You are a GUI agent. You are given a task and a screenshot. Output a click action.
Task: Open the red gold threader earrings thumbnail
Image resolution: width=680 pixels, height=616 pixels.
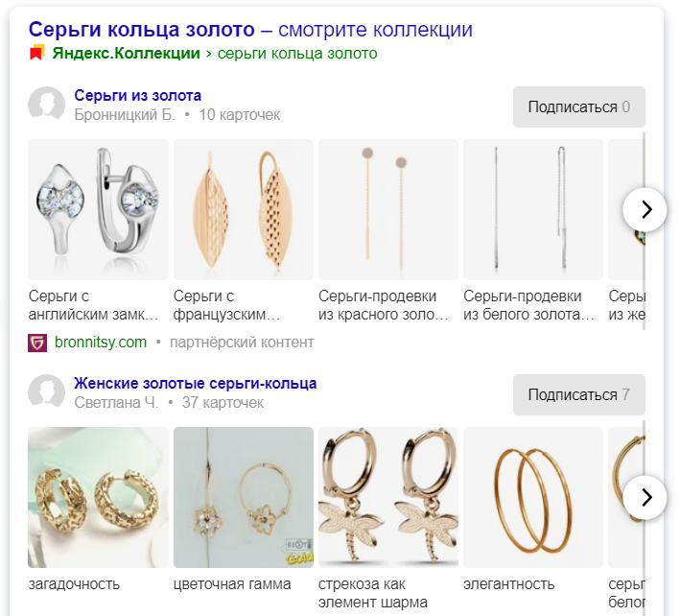point(388,209)
